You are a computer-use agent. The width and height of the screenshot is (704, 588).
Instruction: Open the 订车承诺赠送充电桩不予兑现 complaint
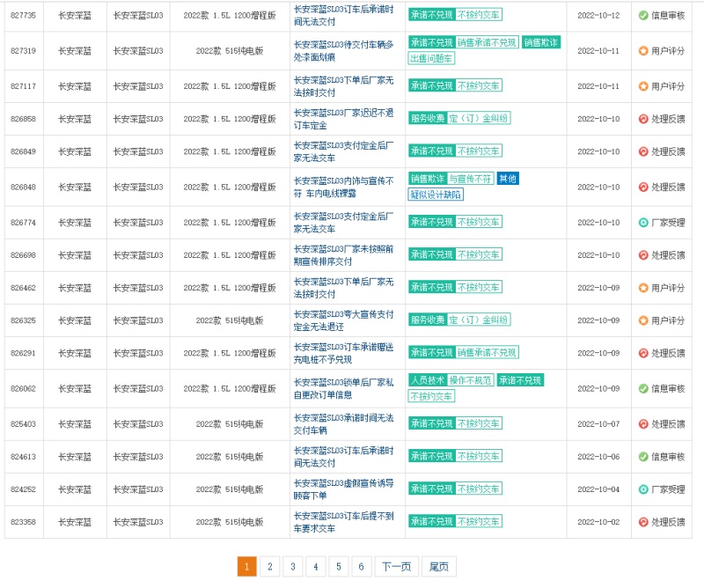344,353
